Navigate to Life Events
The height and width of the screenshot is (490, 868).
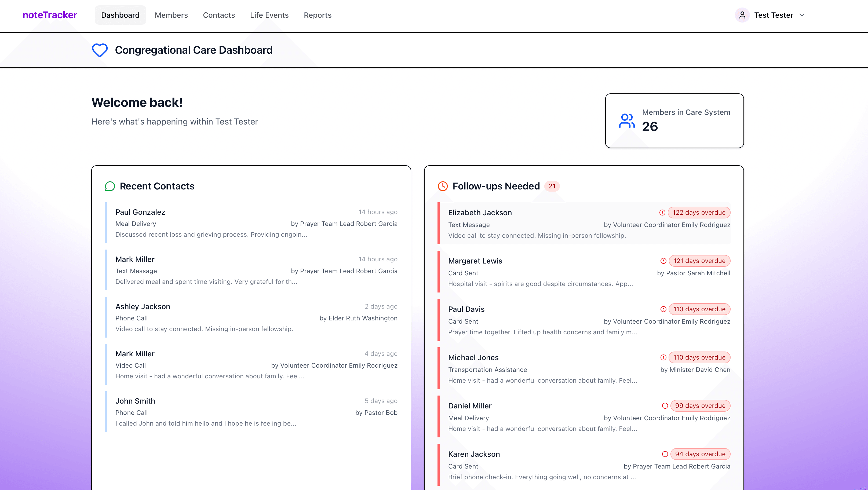pos(269,15)
